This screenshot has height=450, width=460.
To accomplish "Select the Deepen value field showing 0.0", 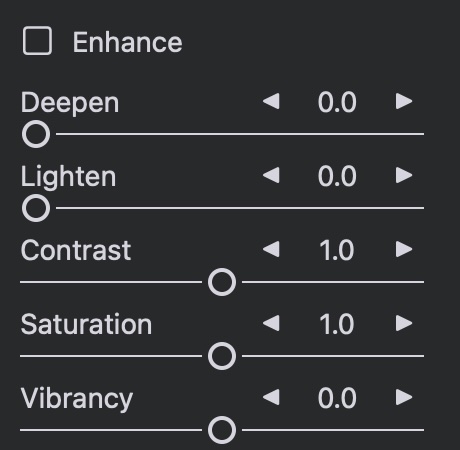I will pos(337,102).
